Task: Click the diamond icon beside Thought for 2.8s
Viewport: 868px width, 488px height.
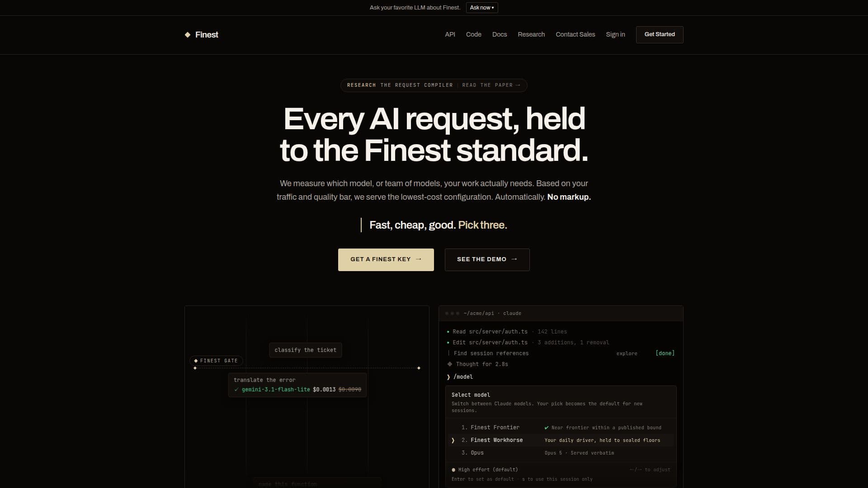Action: point(450,364)
